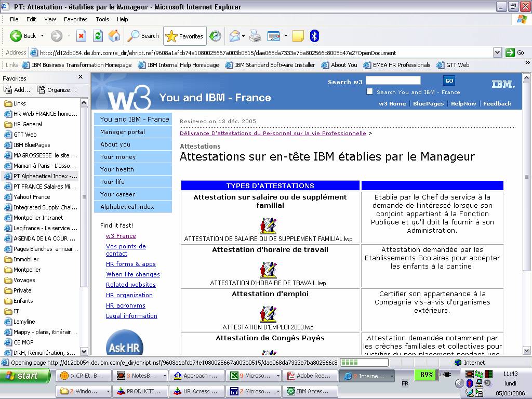
Task: Open the IBM Access taskbar item
Action: (310, 391)
